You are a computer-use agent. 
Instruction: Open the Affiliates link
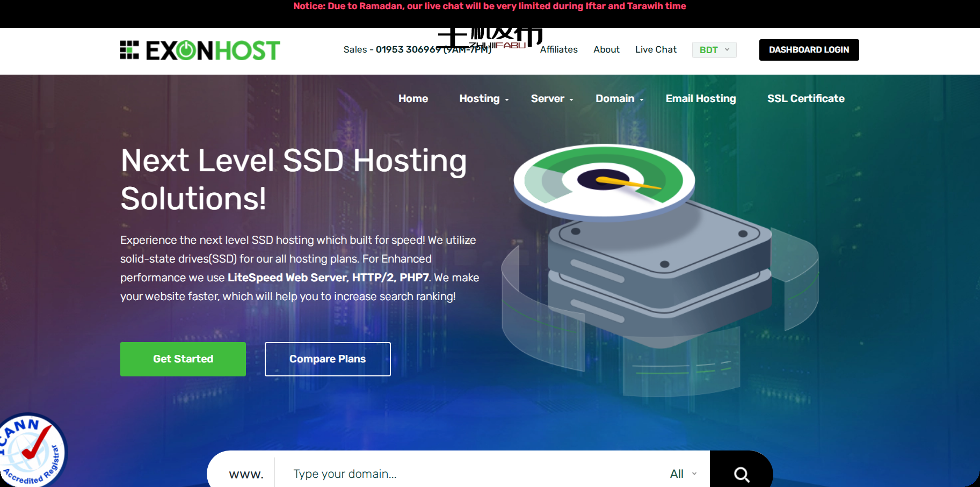[558, 49]
